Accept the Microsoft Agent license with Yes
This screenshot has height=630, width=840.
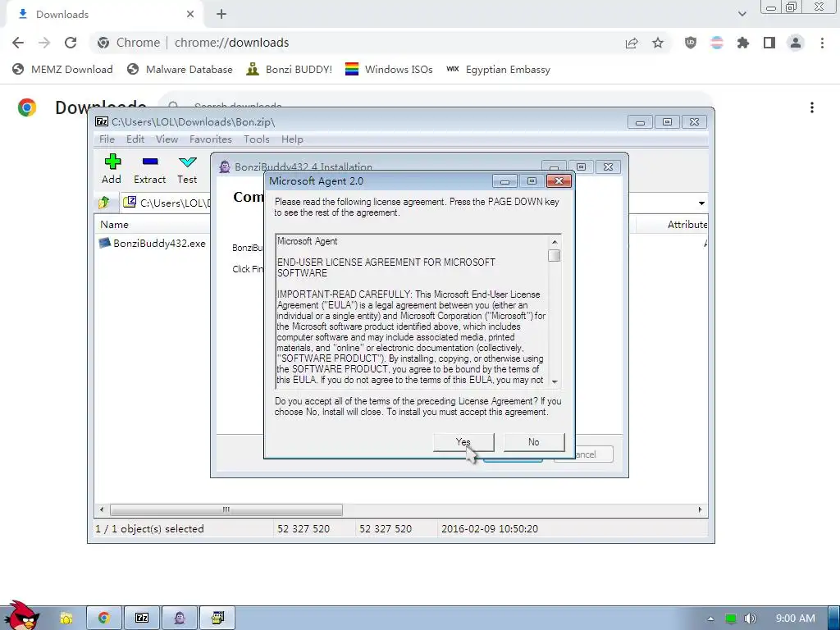463,442
